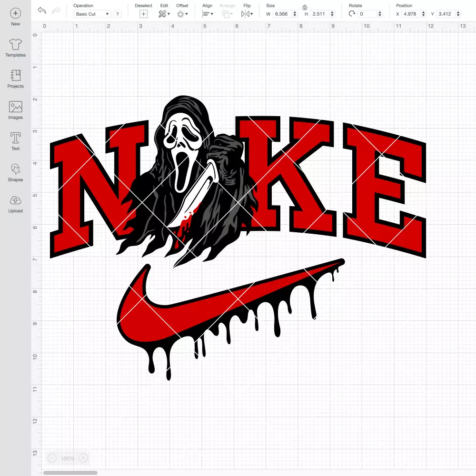Viewport: 476px width, 476px height.
Task: Adjust the Y position stepper
Action: [458, 14]
